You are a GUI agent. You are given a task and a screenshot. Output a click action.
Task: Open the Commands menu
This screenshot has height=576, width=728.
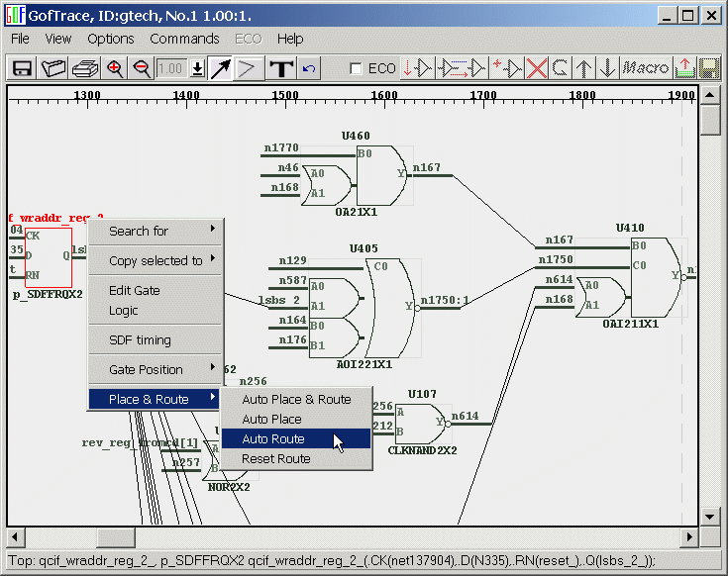click(184, 39)
